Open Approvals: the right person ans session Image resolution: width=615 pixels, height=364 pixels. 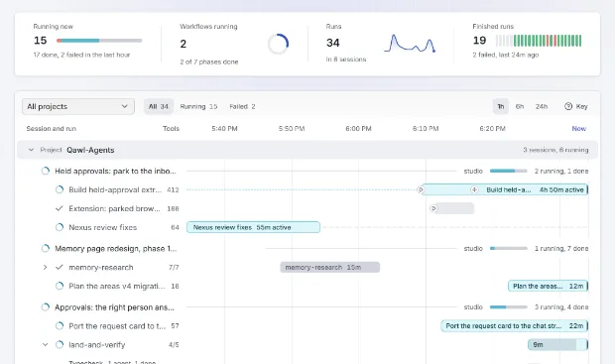coord(114,307)
